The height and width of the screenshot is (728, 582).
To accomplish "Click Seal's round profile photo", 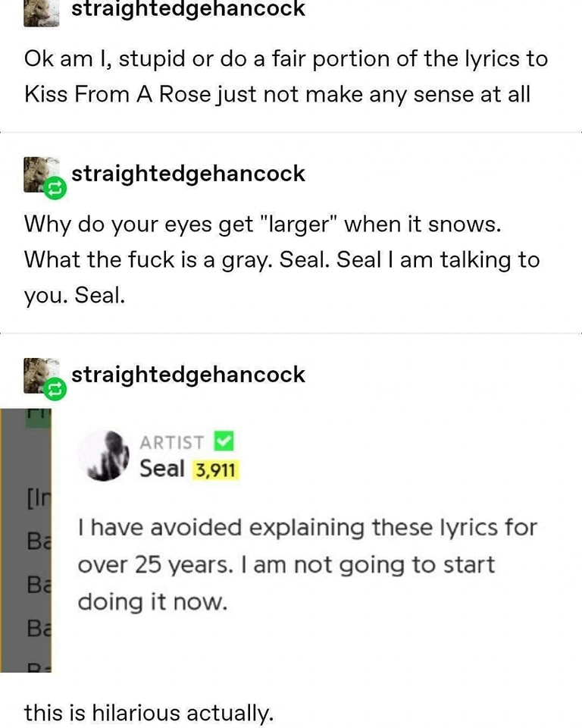I will 105,456.
